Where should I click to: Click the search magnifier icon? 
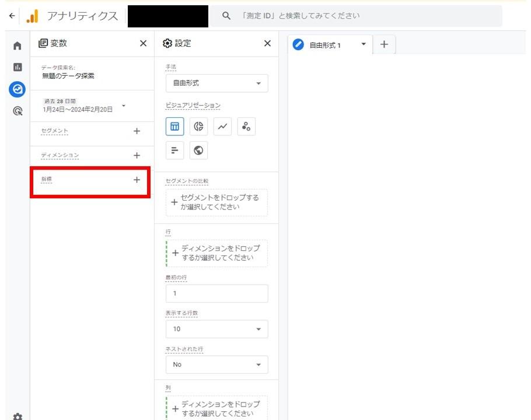[226, 16]
